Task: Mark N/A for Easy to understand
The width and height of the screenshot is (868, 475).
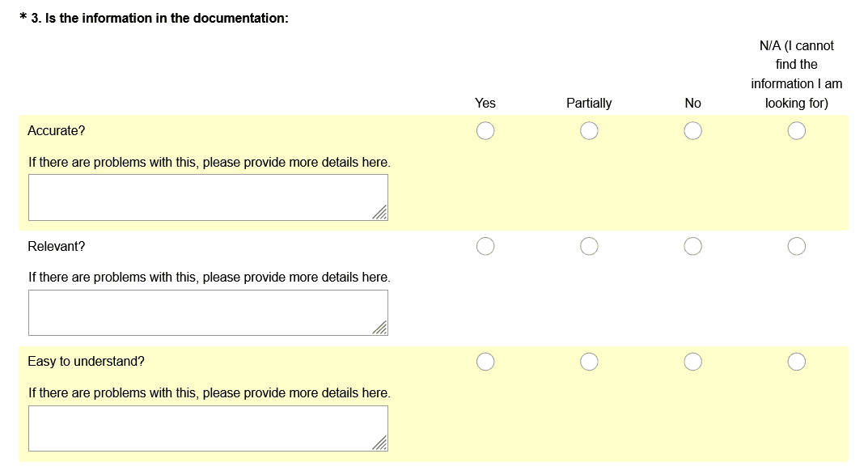Action: 796,362
